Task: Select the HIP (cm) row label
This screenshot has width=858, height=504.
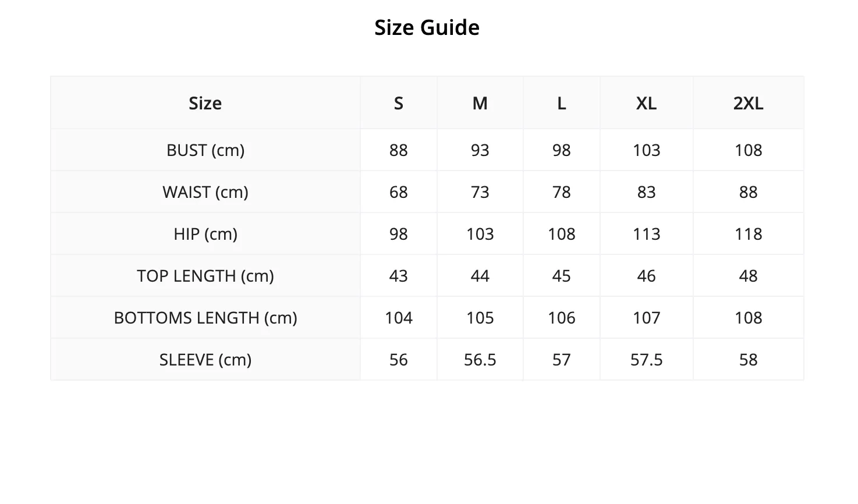Action: pyautogui.click(x=205, y=234)
